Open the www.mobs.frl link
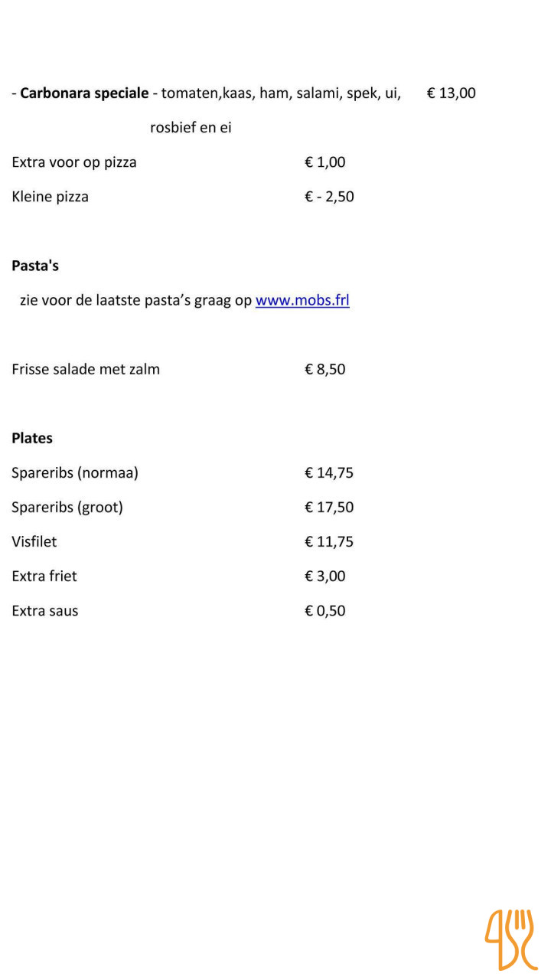Screen dimensions: 551x980 pos(302,300)
